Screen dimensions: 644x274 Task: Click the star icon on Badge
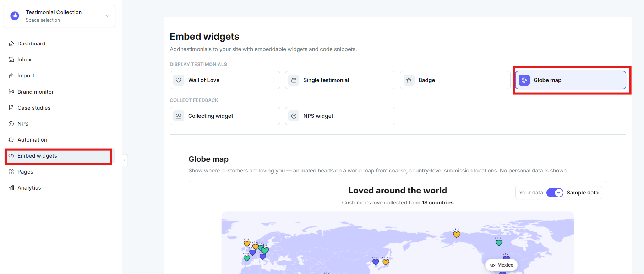tap(409, 80)
